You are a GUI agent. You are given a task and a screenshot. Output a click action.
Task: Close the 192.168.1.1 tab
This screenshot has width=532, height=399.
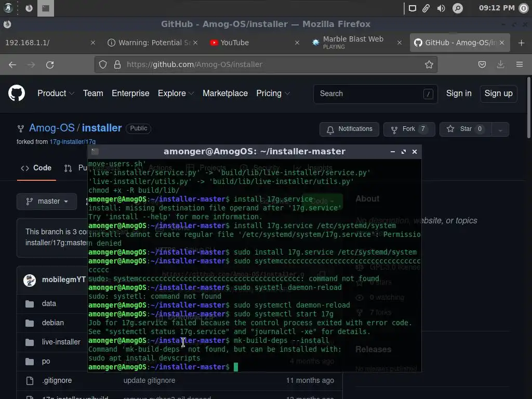(92, 43)
